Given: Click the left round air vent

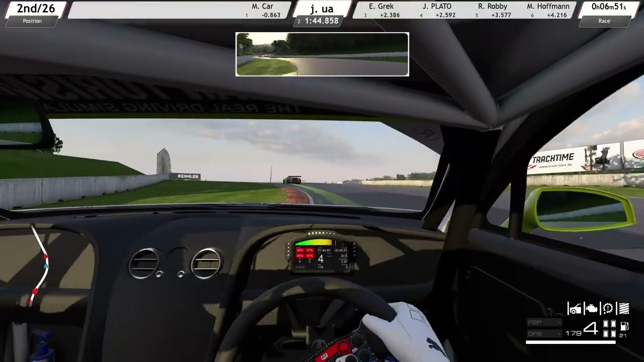Looking at the screenshot, I should click(x=144, y=263).
